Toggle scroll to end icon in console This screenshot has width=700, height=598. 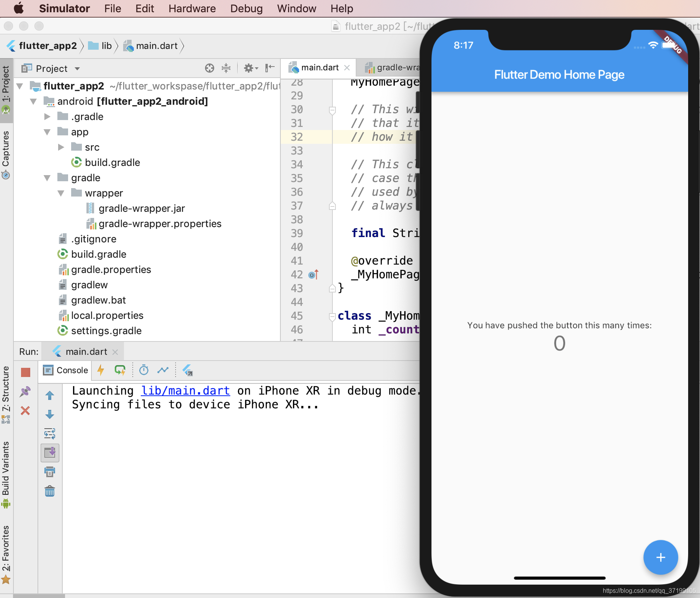coord(50,453)
